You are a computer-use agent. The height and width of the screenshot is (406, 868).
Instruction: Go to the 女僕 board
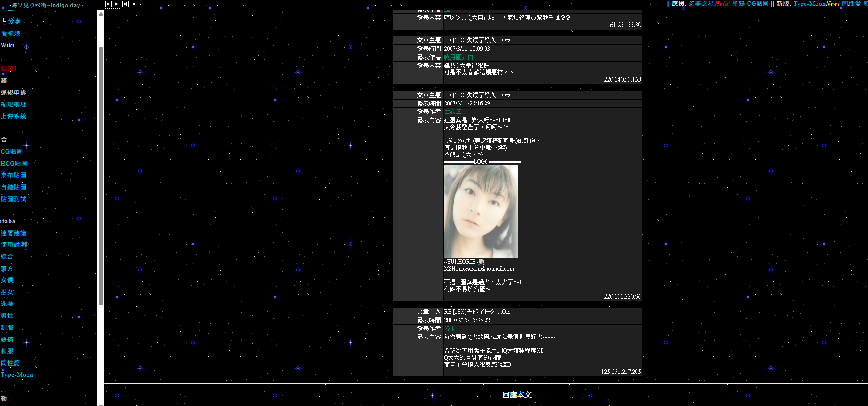[7, 280]
